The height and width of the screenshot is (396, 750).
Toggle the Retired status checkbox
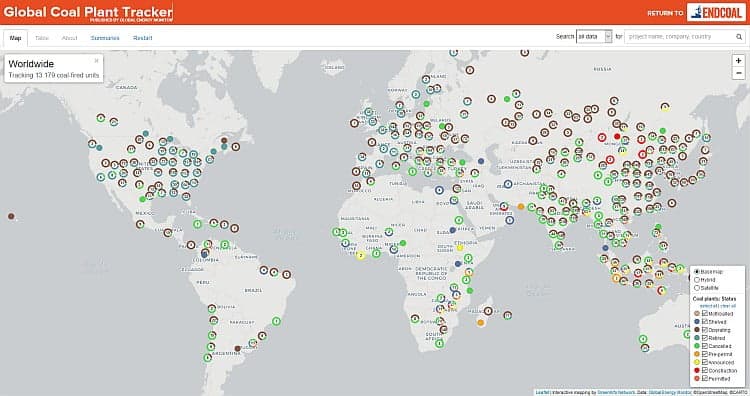tap(705, 338)
